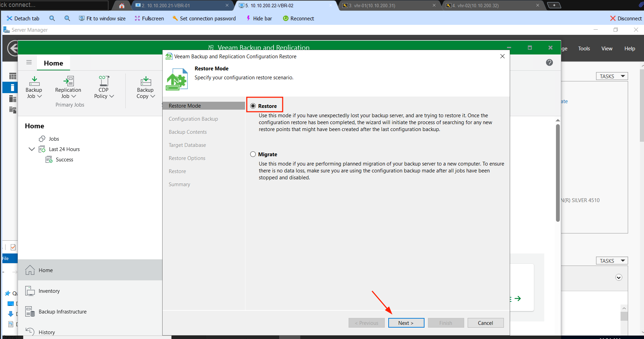
Task: Click Detach tab in the toolbar
Action: pos(23,18)
